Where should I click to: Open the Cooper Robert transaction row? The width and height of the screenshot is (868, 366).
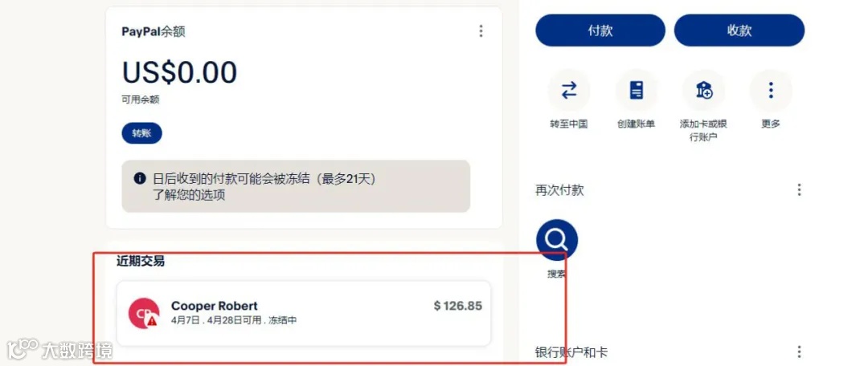pyautogui.click(x=304, y=314)
